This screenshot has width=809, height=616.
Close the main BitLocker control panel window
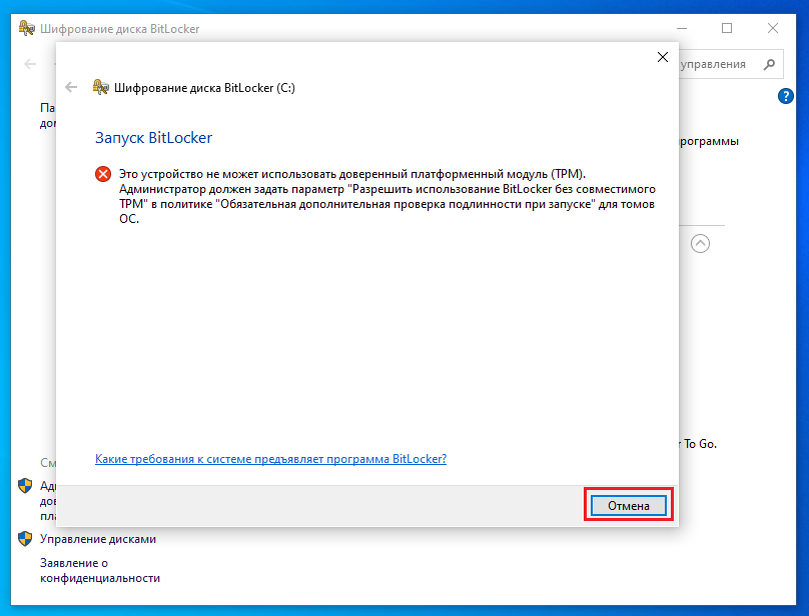click(772, 28)
